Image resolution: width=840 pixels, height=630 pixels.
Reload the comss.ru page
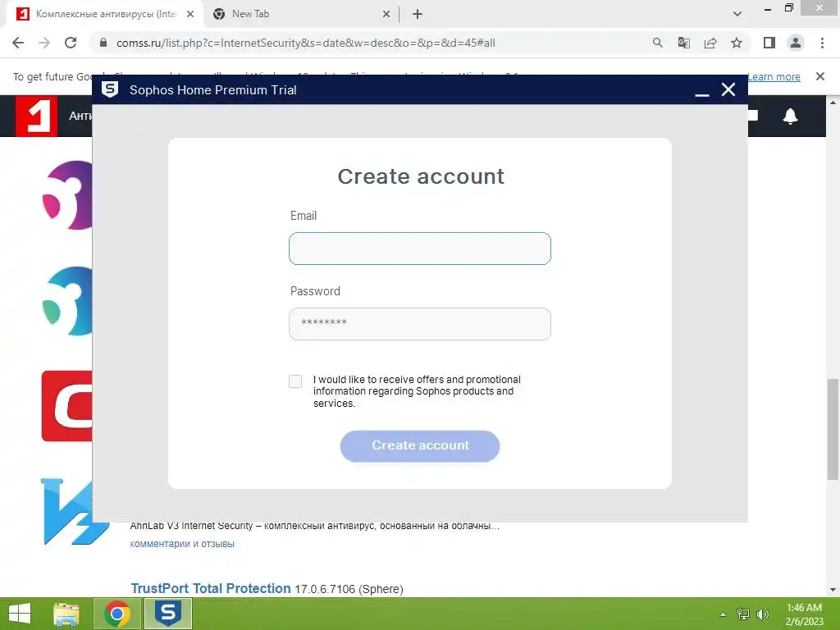pos(71,43)
